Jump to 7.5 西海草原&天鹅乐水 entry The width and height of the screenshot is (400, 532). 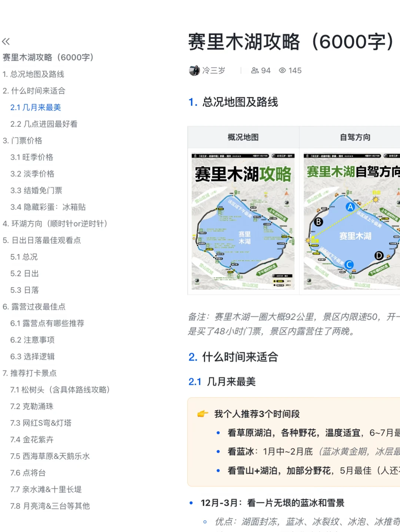pos(50,456)
